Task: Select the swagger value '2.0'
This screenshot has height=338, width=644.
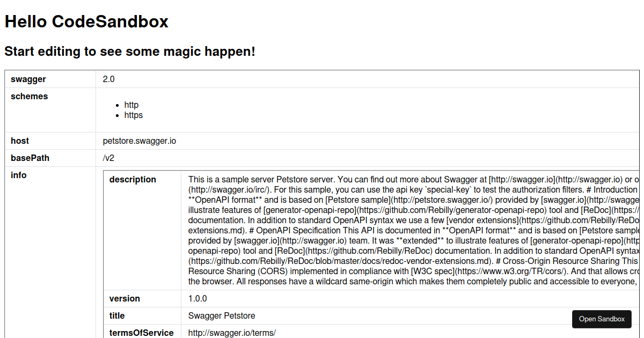Action: pos(109,79)
